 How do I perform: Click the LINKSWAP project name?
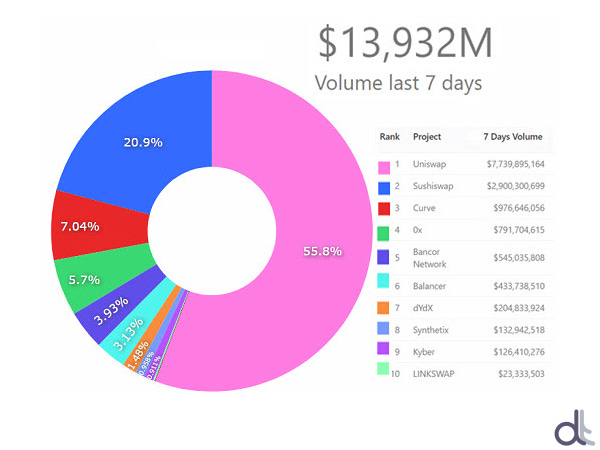pyautogui.click(x=434, y=374)
